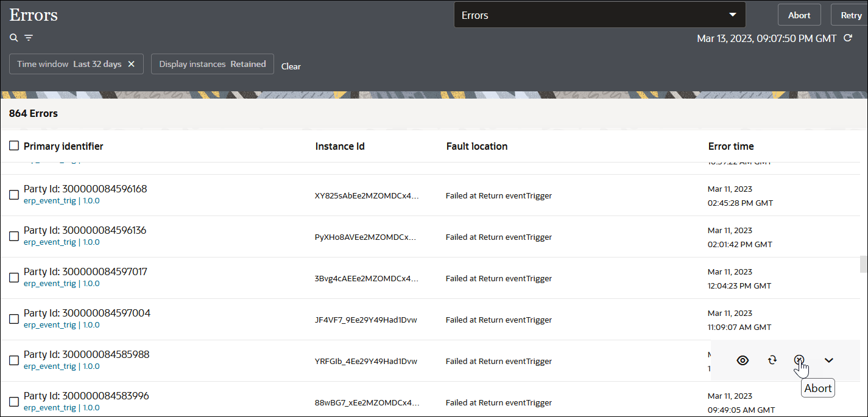Expand the hovered row's chevron menu

click(x=828, y=360)
